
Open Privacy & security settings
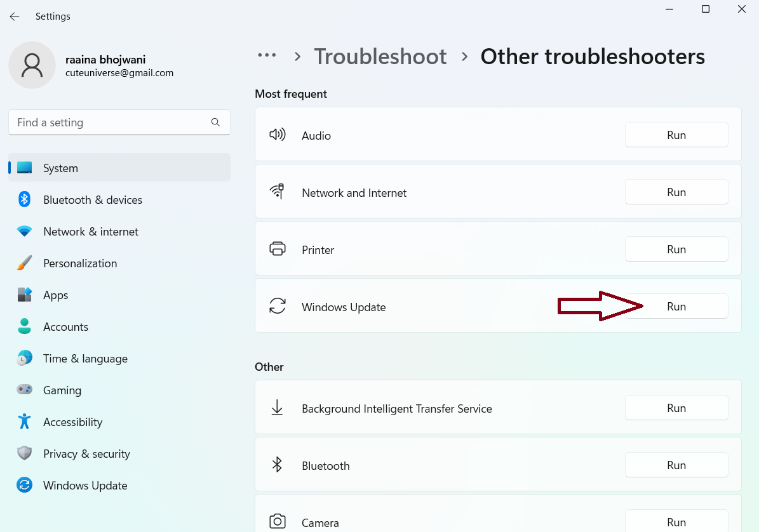(86, 454)
